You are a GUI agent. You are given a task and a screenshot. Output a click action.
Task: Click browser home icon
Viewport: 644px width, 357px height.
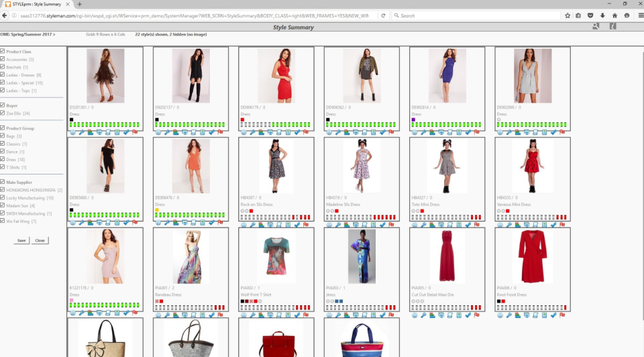[x=615, y=15]
